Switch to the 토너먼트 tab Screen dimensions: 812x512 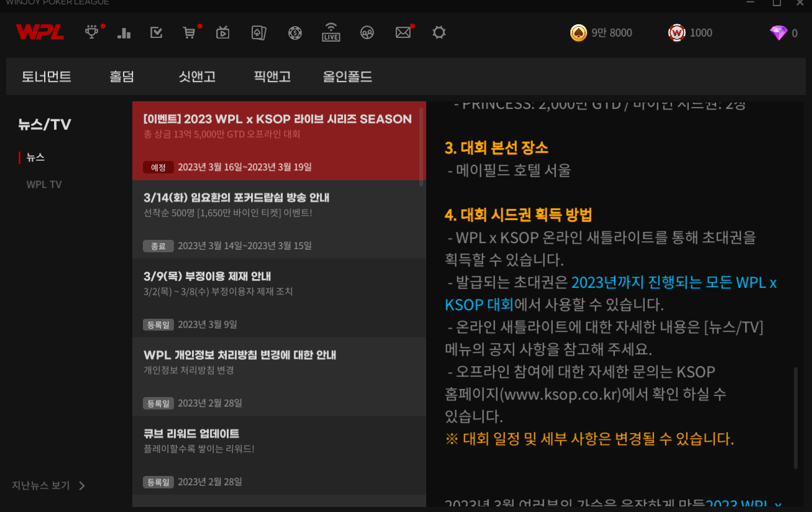tap(47, 77)
